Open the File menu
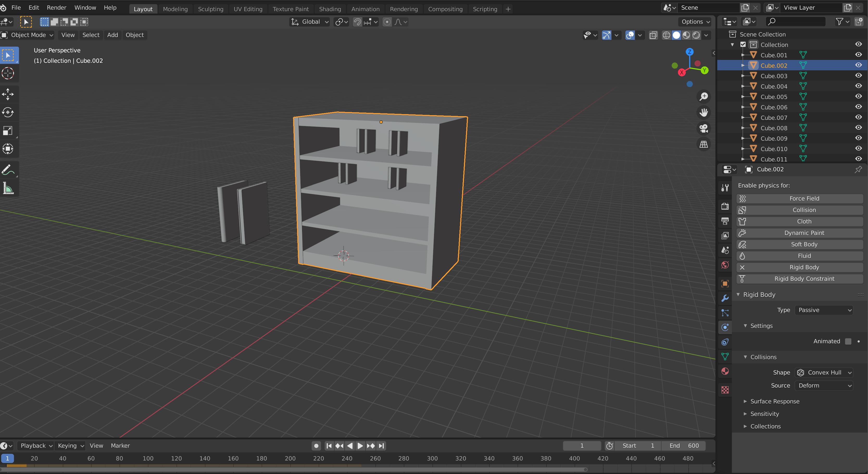The height and width of the screenshot is (474, 868). point(16,7)
